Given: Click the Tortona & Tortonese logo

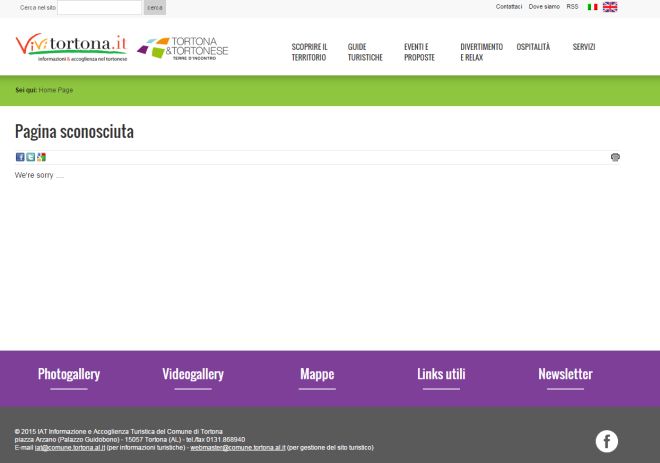Looking at the screenshot, I should tap(182, 48).
